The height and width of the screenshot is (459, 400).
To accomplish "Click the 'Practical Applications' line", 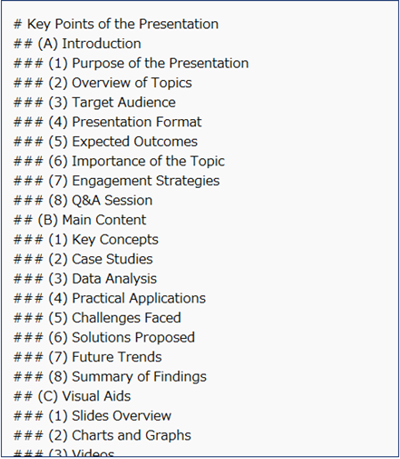I will point(110,299).
